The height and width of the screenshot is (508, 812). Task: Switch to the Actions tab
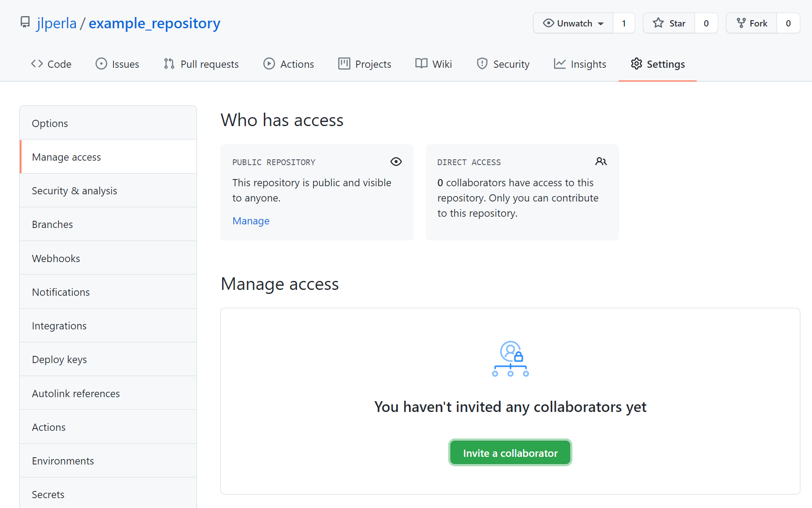(x=288, y=64)
